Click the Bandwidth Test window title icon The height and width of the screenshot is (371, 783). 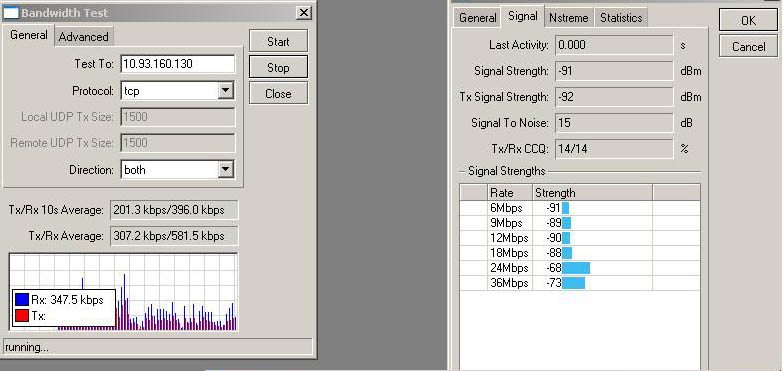pos(11,12)
